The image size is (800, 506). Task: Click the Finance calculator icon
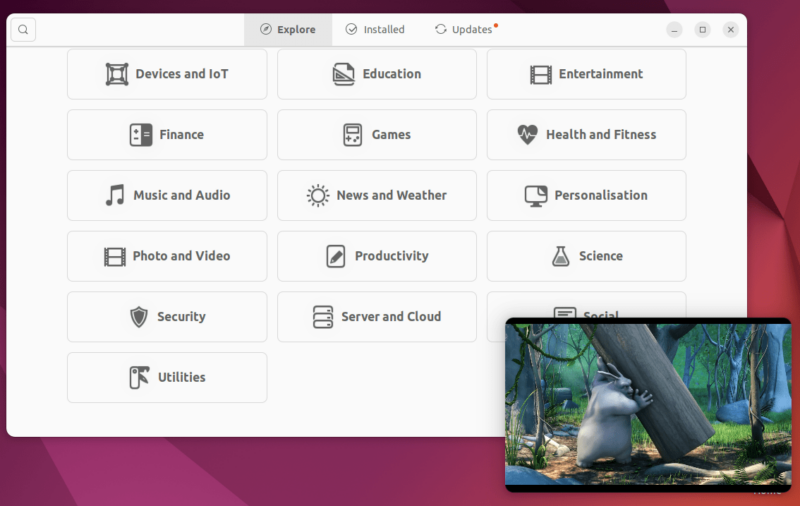141,135
